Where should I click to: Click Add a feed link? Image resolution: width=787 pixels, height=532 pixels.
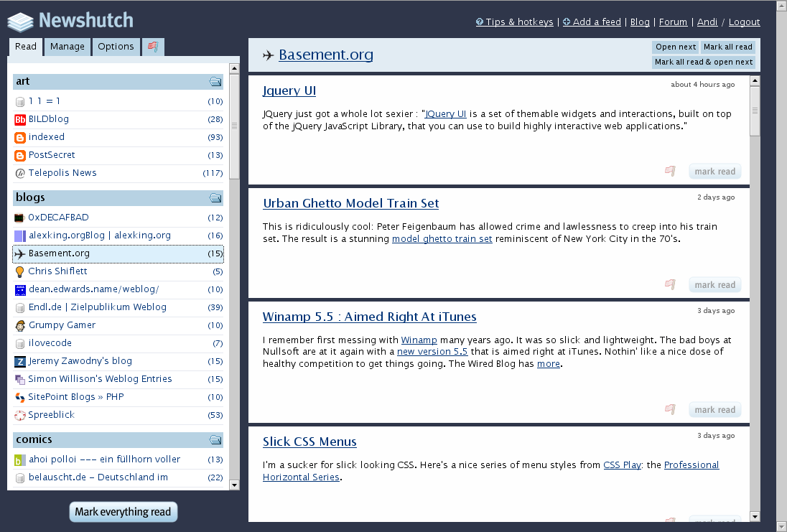click(592, 22)
